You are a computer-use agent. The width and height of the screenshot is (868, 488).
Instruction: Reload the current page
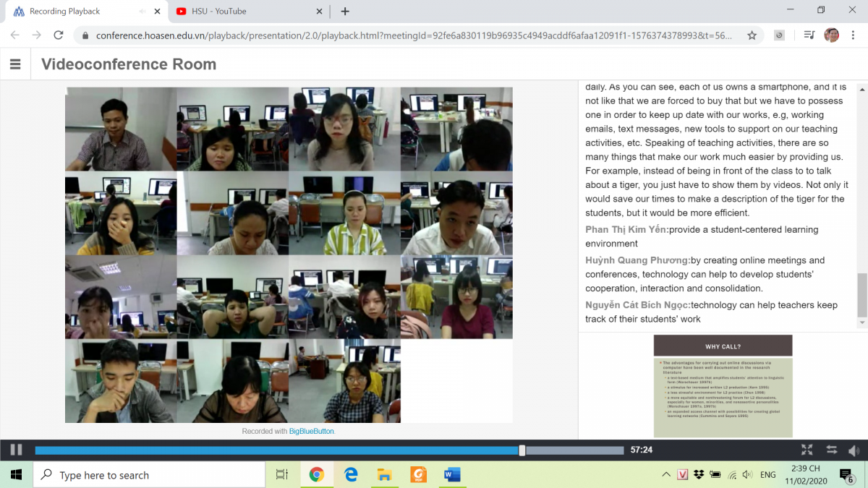pyautogui.click(x=59, y=35)
